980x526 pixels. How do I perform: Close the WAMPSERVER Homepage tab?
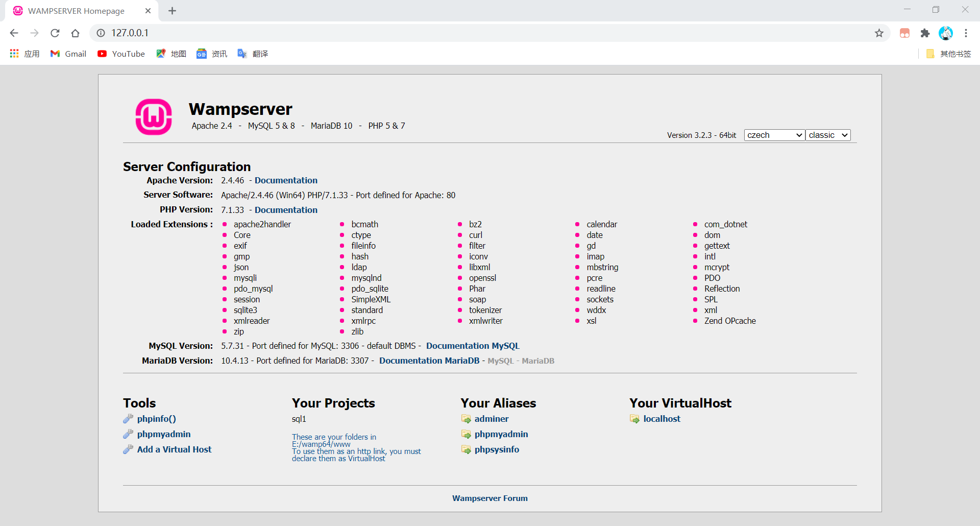coord(148,11)
